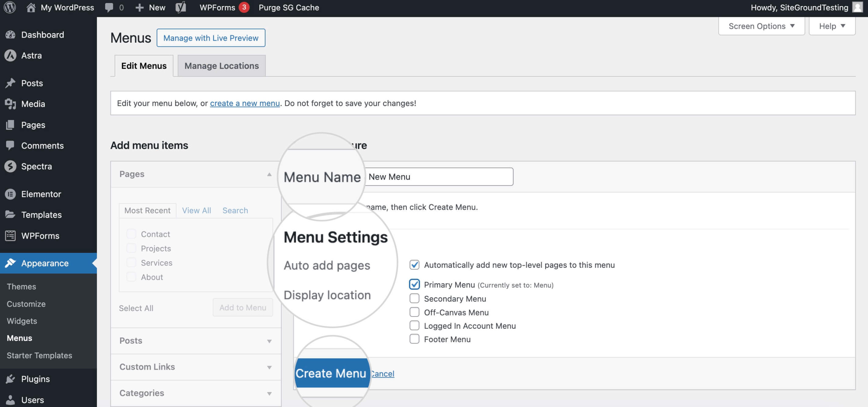Click the Add to Menu button
The height and width of the screenshot is (407, 868).
[243, 308]
